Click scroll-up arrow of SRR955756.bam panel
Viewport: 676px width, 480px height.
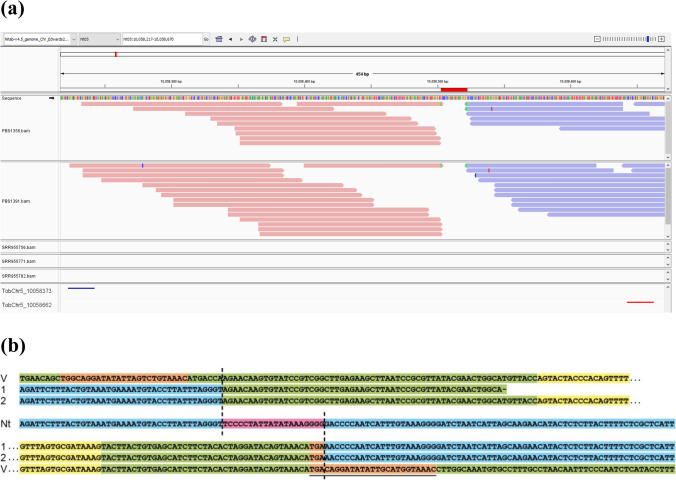668,244
